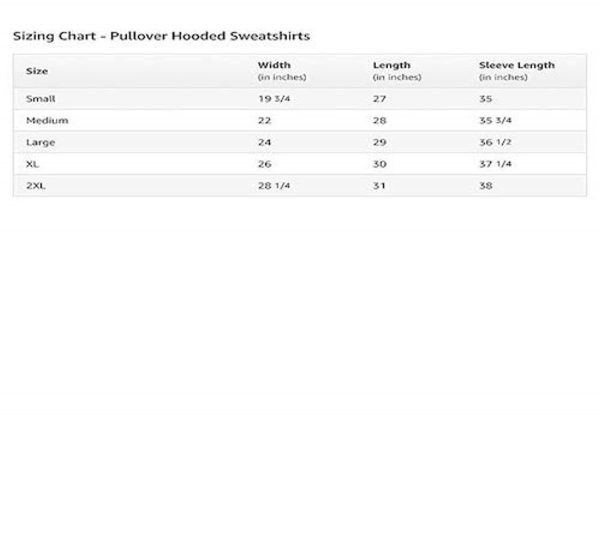
Task: Click the Sleeve Length column header
Action: point(516,66)
